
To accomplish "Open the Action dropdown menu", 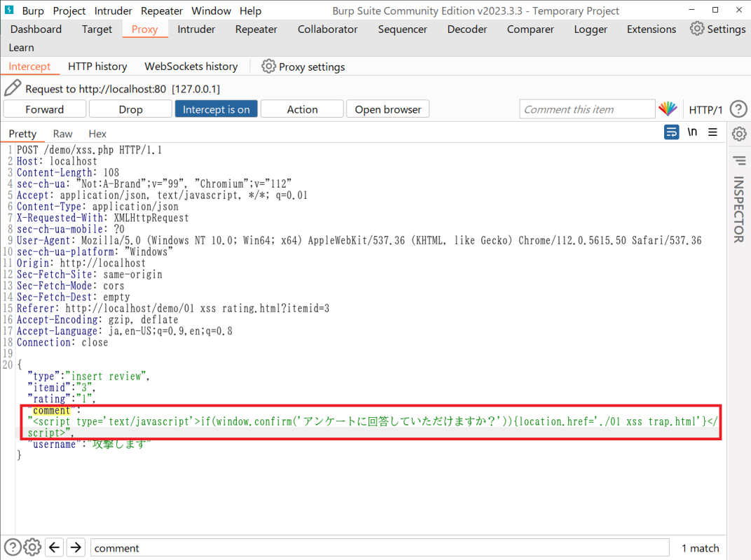I will coord(302,109).
